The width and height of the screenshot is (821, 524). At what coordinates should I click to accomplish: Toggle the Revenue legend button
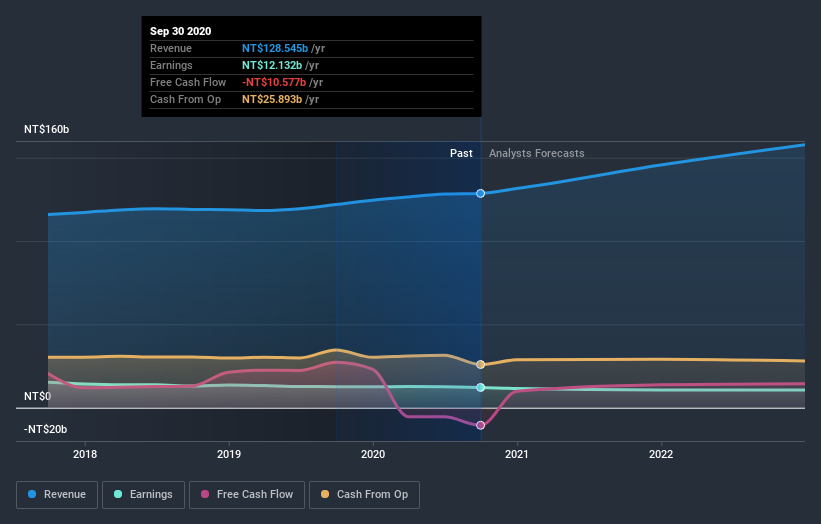(x=57, y=495)
